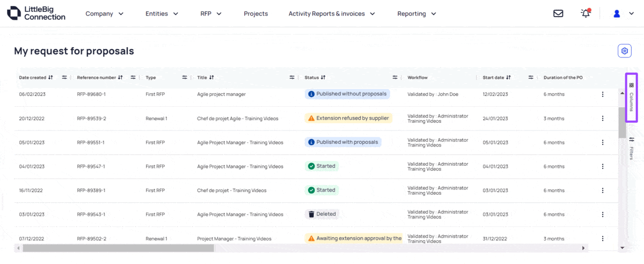Open the messages envelope icon
Screen dimensions: 644x264
coord(558,13)
